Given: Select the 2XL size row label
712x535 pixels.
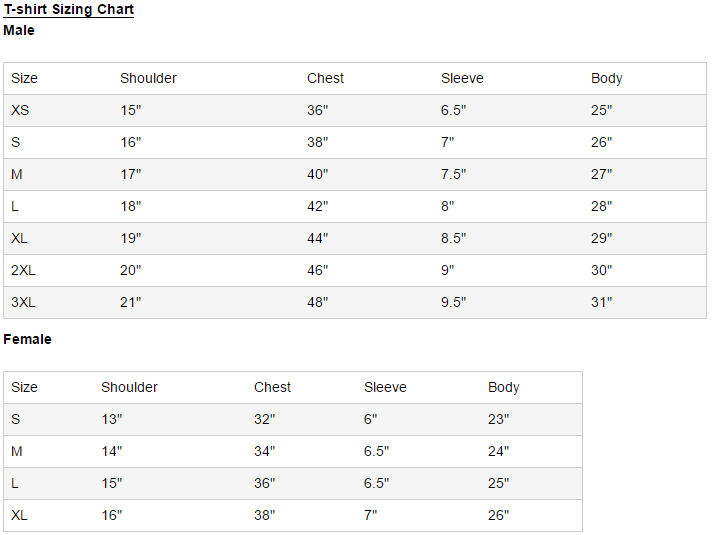Looking at the screenshot, I should pos(23,270).
